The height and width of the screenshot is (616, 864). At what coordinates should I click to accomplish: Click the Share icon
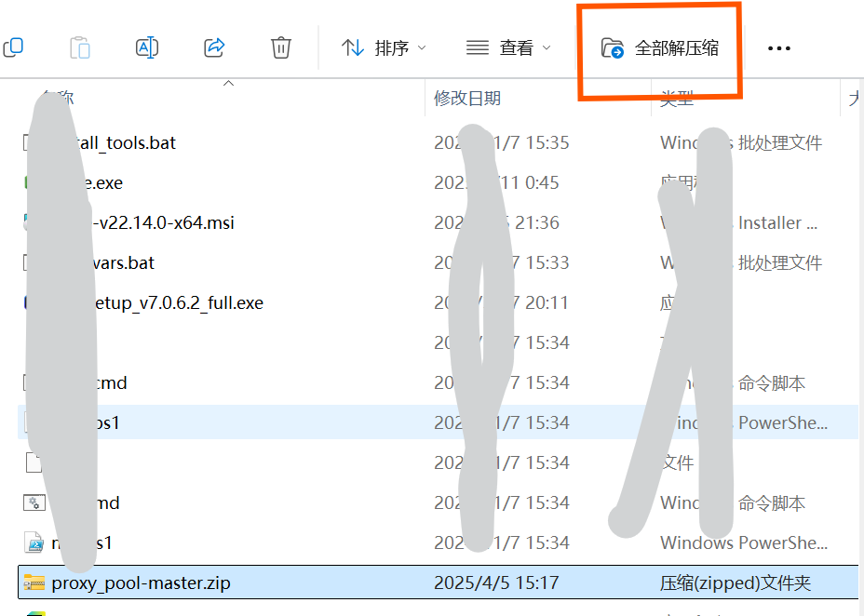coord(213,47)
